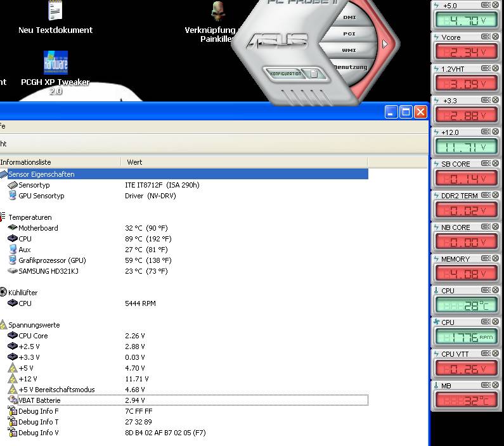The width and height of the screenshot is (504, 446).
Task: Open settings icon on +5.0 panel
Action: [486, 5]
